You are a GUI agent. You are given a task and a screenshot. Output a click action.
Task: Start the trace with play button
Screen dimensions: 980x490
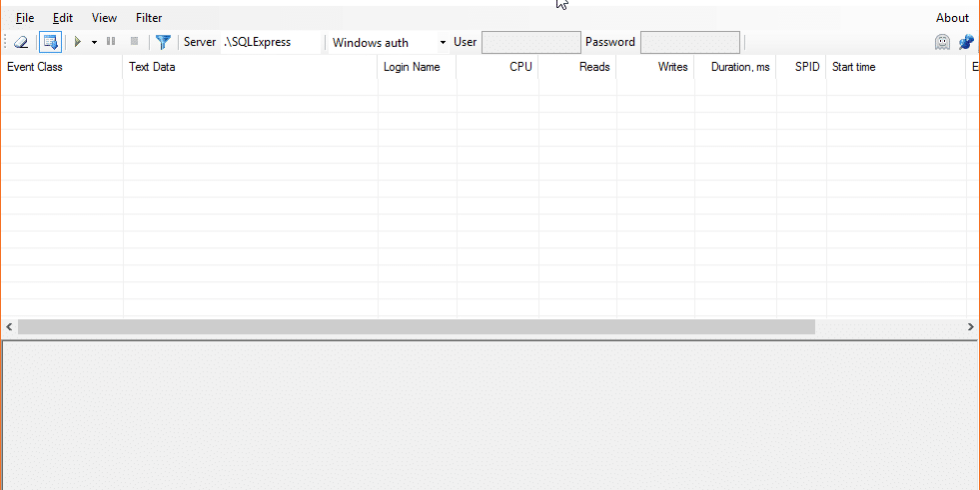(78, 42)
